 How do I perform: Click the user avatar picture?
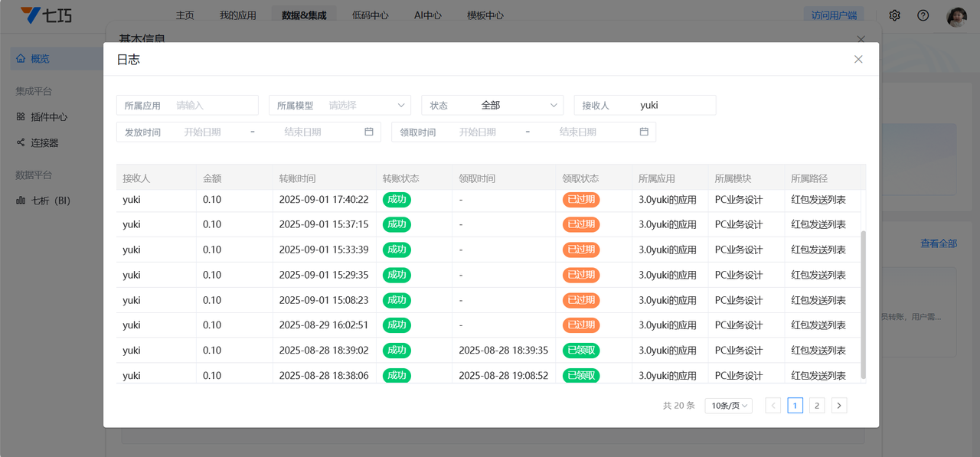click(x=956, y=16)
